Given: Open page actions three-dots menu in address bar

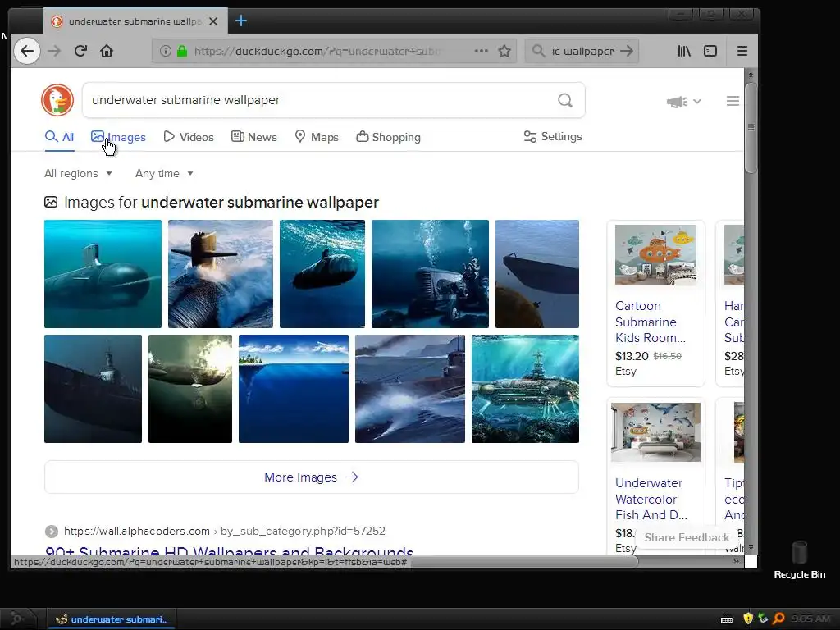Looking at the screenshot, I should (x=481, y=51).
